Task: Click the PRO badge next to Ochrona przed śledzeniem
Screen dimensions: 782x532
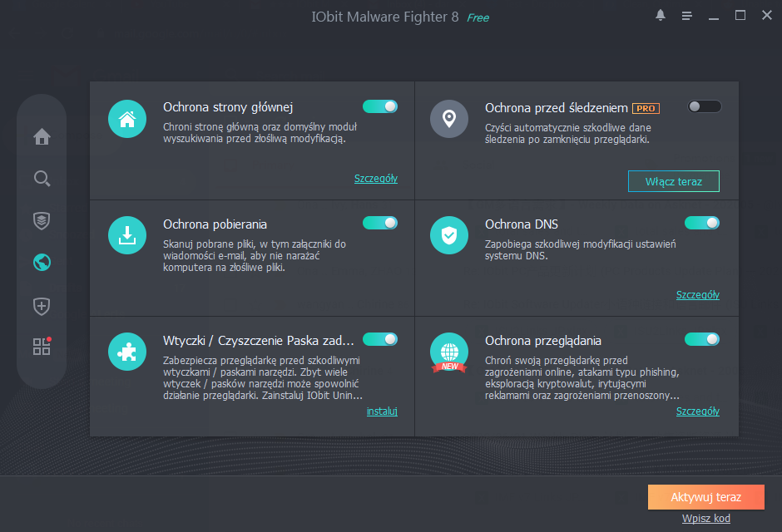Action: [x=646, y=108]
